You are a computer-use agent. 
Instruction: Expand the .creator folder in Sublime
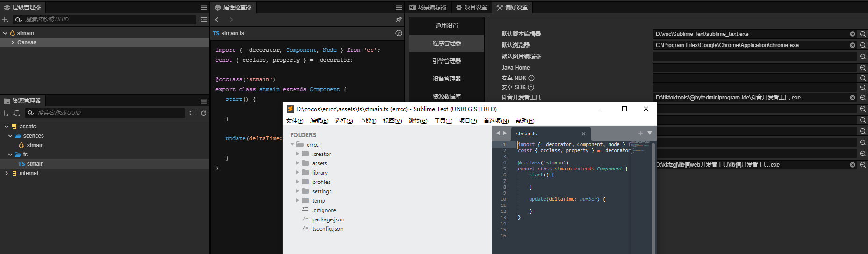(x=298, y=154)
